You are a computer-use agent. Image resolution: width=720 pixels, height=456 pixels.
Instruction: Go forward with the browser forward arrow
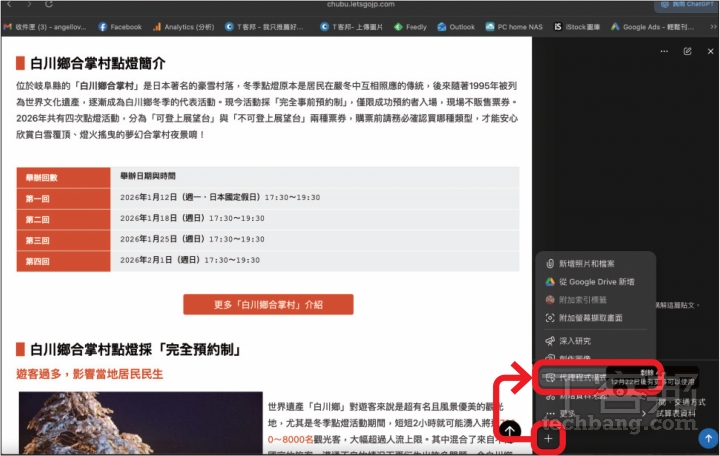click(29, 4)
